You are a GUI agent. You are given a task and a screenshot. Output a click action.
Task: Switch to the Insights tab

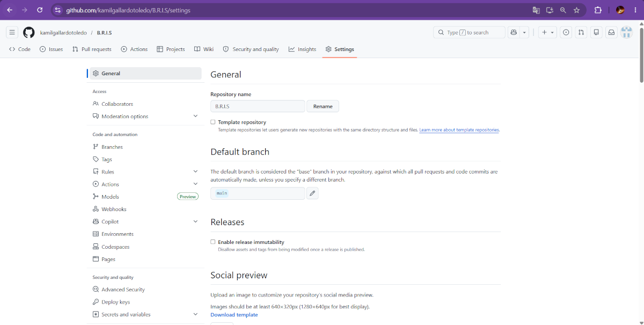pos(302,49)
